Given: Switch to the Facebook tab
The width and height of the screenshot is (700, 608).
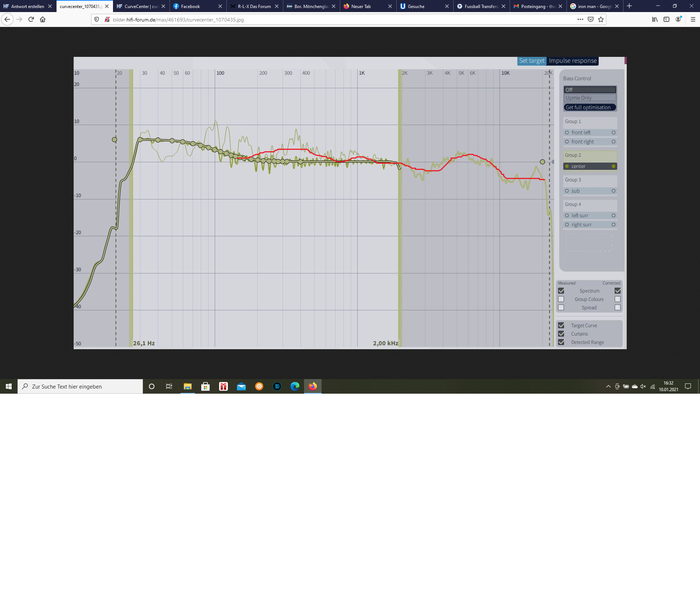Looking at the screenshot, I should (x=193, y=6).
